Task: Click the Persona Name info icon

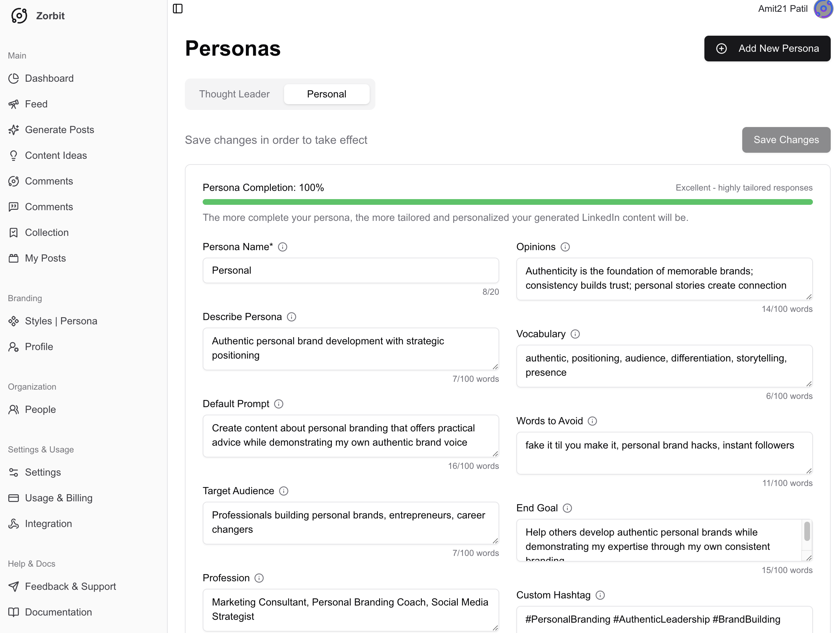Action: click(283, 247)
